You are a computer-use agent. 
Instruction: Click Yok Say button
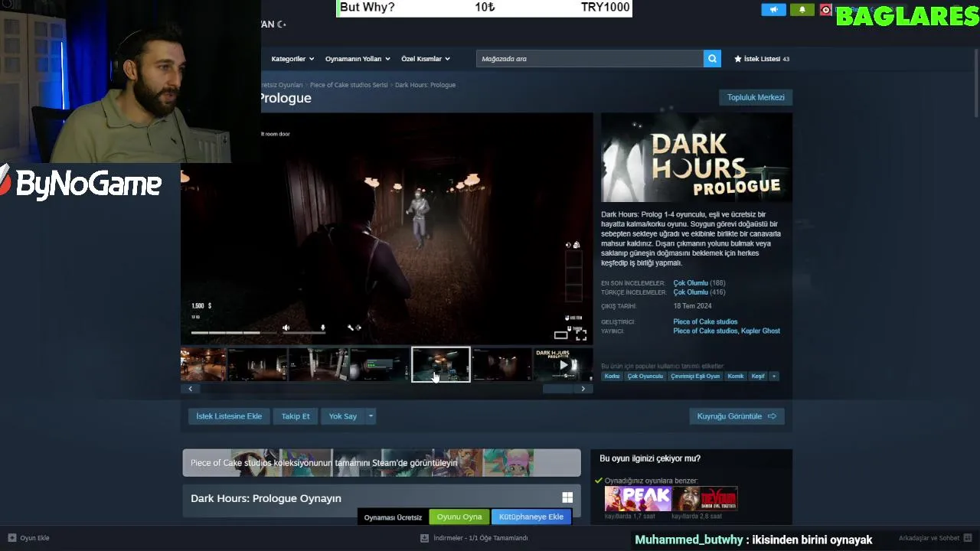coord(343,416)
